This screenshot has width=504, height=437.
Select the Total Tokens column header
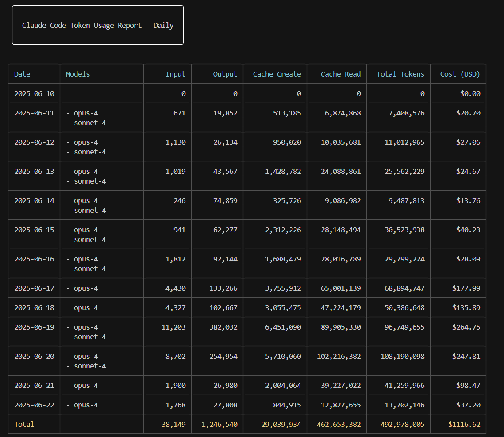(400, 74)
